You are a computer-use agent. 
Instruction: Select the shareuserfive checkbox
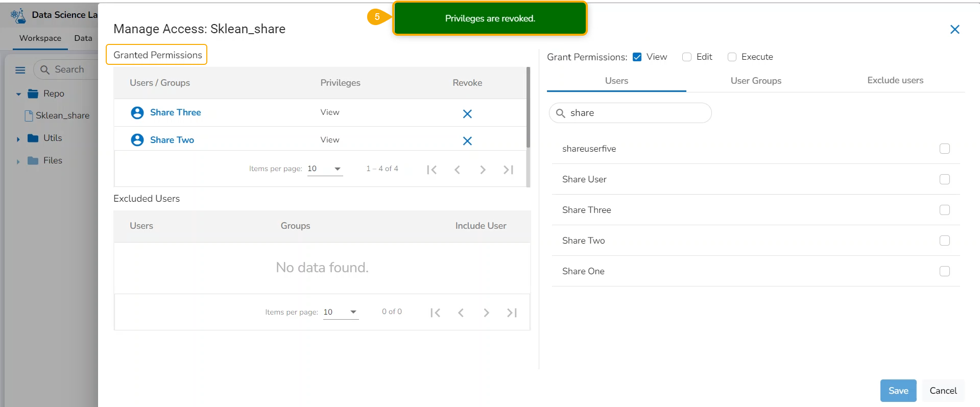click(x=944, y=149)
